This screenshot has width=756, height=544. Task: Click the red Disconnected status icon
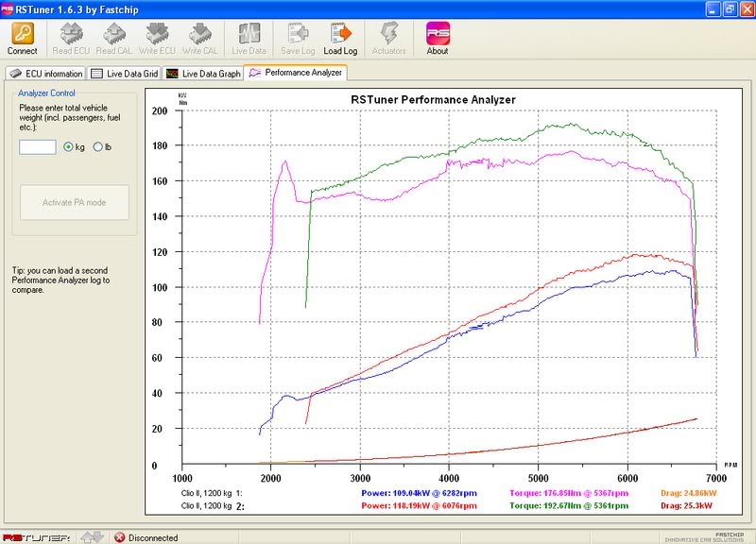(x=119, y=537)
